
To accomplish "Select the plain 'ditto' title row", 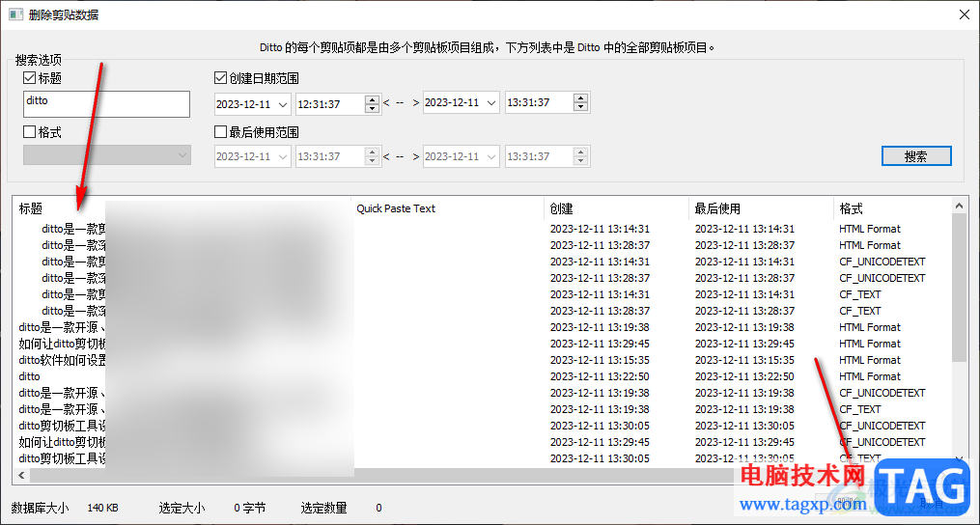I will (x=29, y=376).
